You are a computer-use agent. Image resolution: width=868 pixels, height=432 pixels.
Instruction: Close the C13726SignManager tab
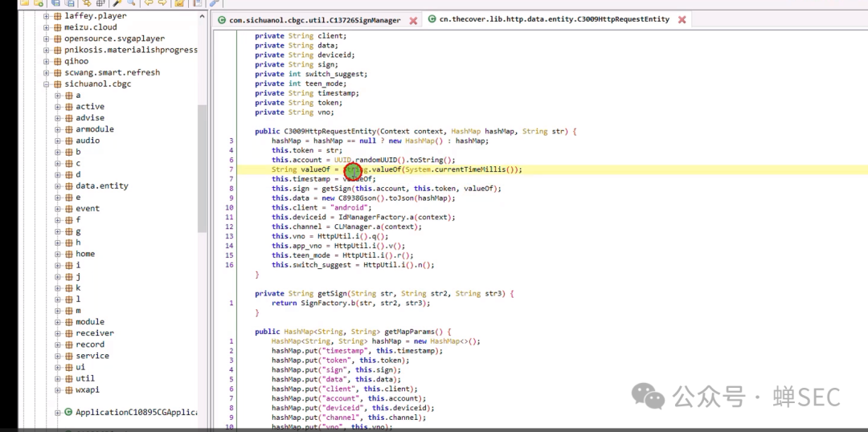[413, 20]
